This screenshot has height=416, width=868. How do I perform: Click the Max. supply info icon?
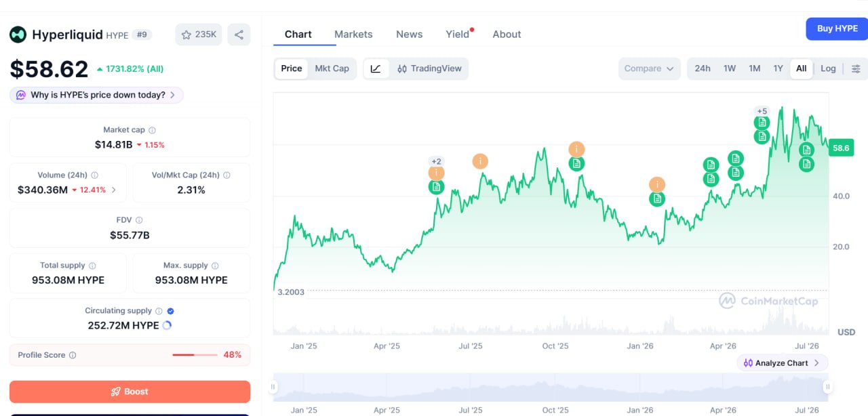pyautogui.click(x=215, y=266)
